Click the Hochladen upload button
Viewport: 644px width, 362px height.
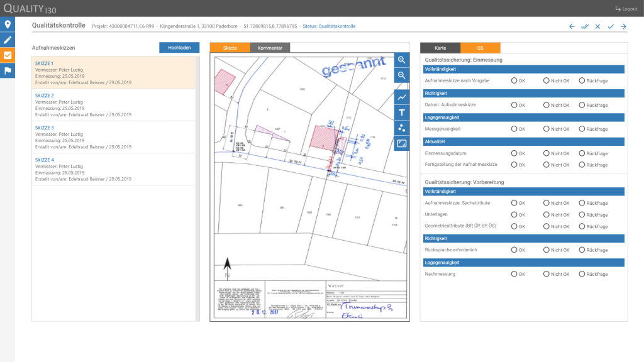click(179, 48)
